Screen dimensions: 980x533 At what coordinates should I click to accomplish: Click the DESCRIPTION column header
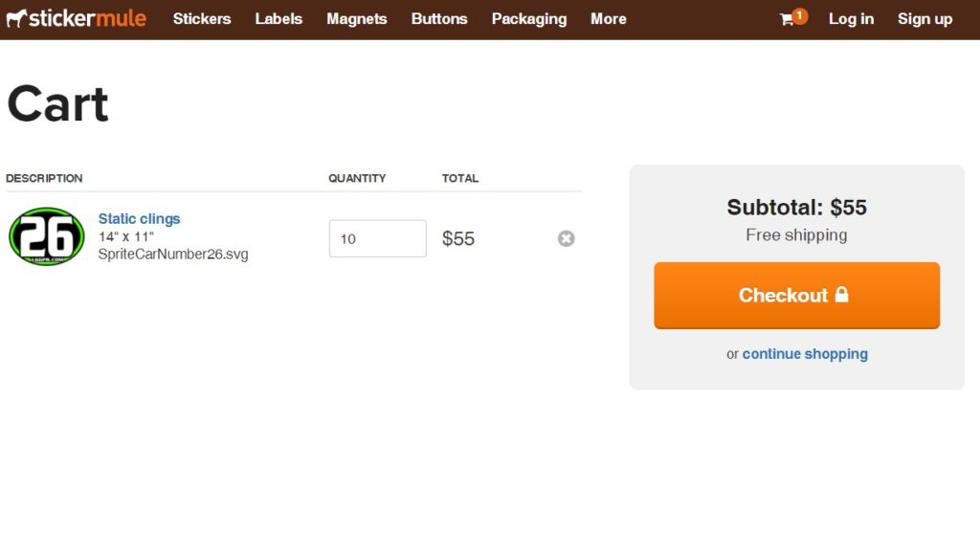44,179
